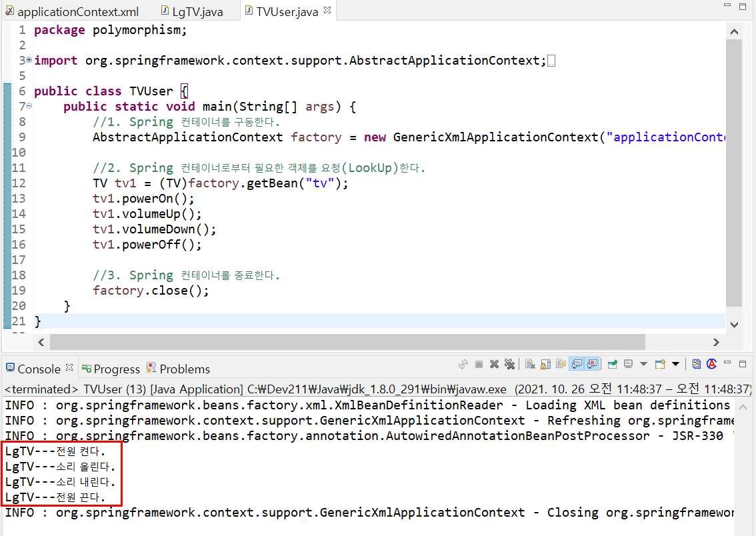Click the Clear Console icon
Viewport: 756px width, 536px height.
531,365
